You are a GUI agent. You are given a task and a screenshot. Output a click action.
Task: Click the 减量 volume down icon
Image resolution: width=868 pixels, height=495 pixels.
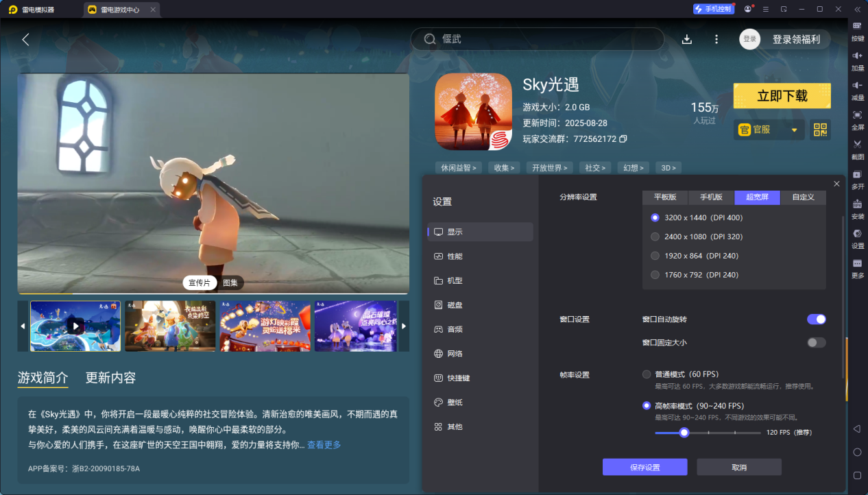click(x=857, y=85)
